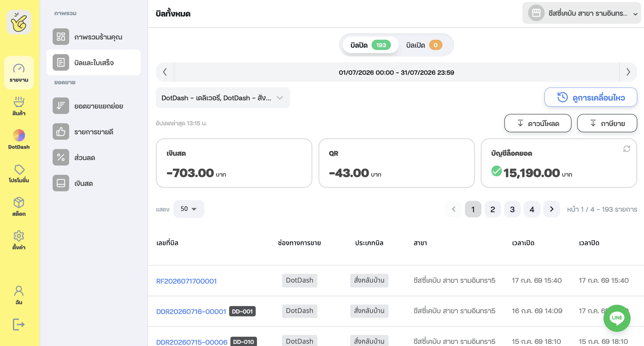Viewport: 644px width, 346px height.
Task: Open รายการขายดี best sellers
Action: (93, 131)
